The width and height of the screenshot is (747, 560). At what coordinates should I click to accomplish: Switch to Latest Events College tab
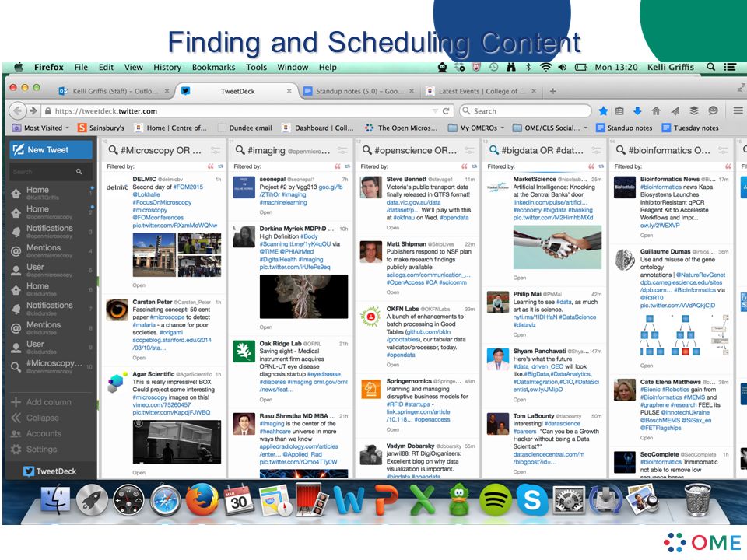(481, 91)
